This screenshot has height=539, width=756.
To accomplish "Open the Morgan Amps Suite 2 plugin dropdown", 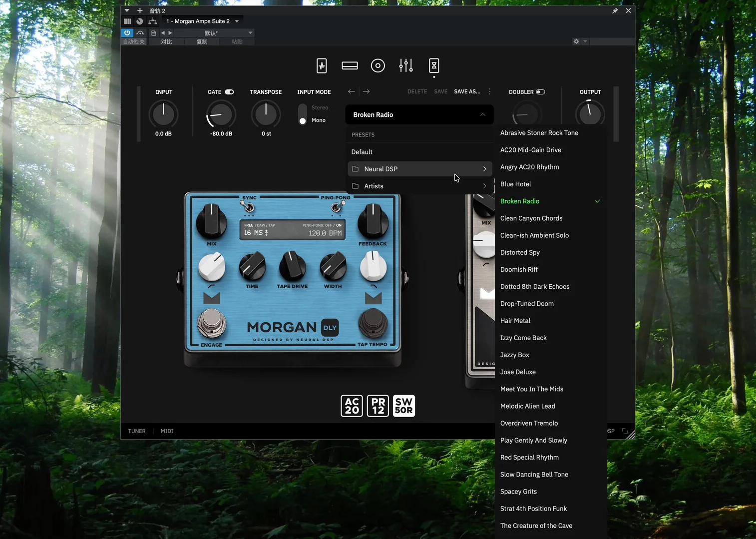I will point(202,21).
